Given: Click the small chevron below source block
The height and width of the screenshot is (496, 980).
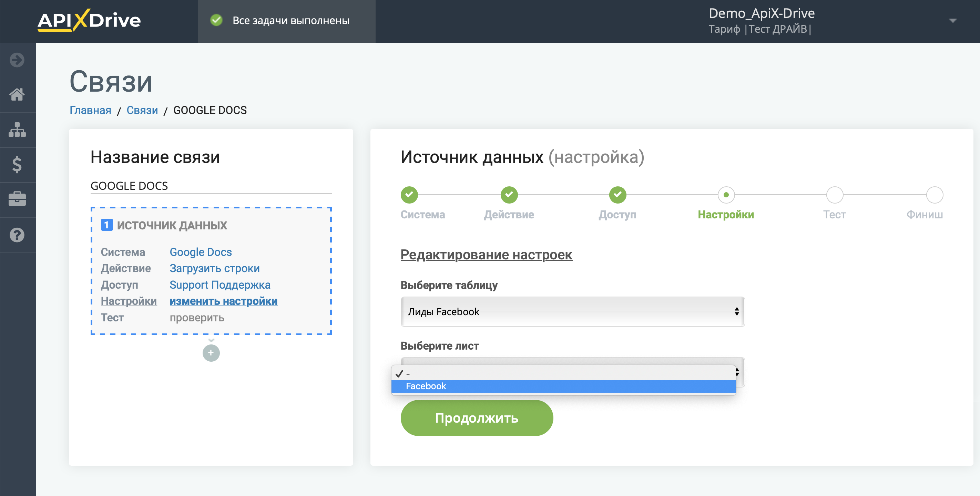Looking at the screenshot, I should coord(211,340).
